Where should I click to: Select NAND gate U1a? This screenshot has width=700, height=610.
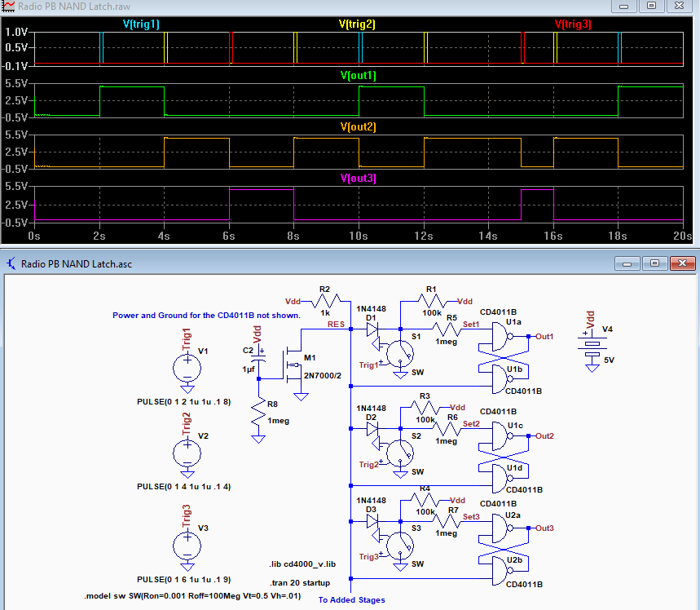pyautogui.click(x=503, y=337)
